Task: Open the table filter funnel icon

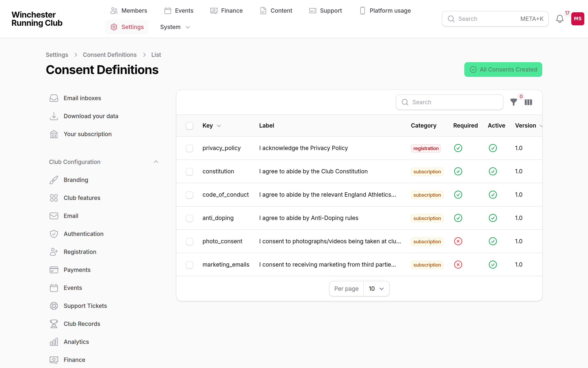Action: coord(513,102)
